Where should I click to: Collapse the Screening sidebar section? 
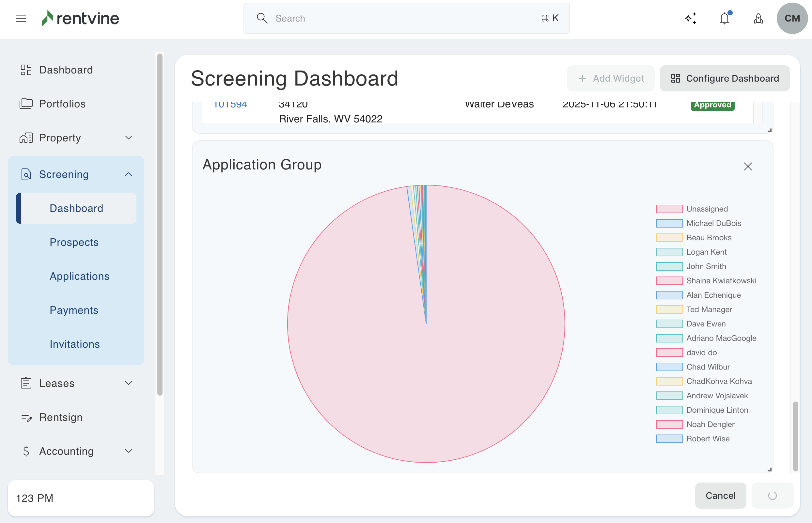[x=128, y=174]
